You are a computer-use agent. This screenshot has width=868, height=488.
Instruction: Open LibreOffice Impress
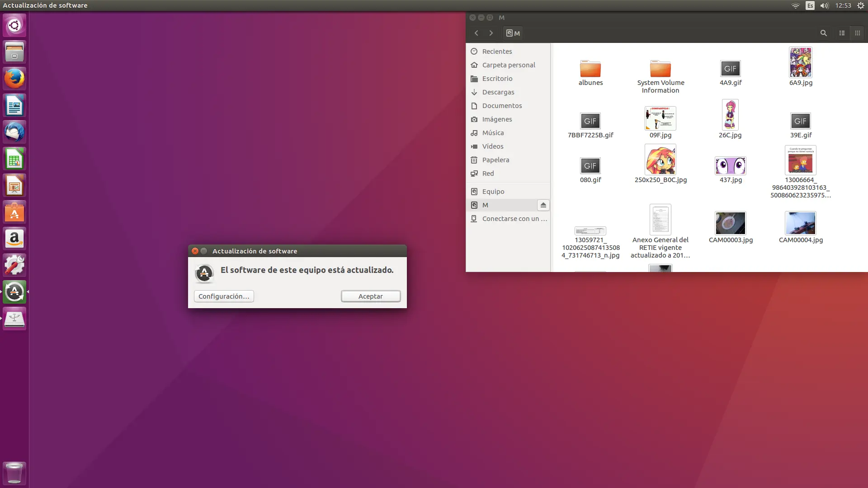(14, 185)
